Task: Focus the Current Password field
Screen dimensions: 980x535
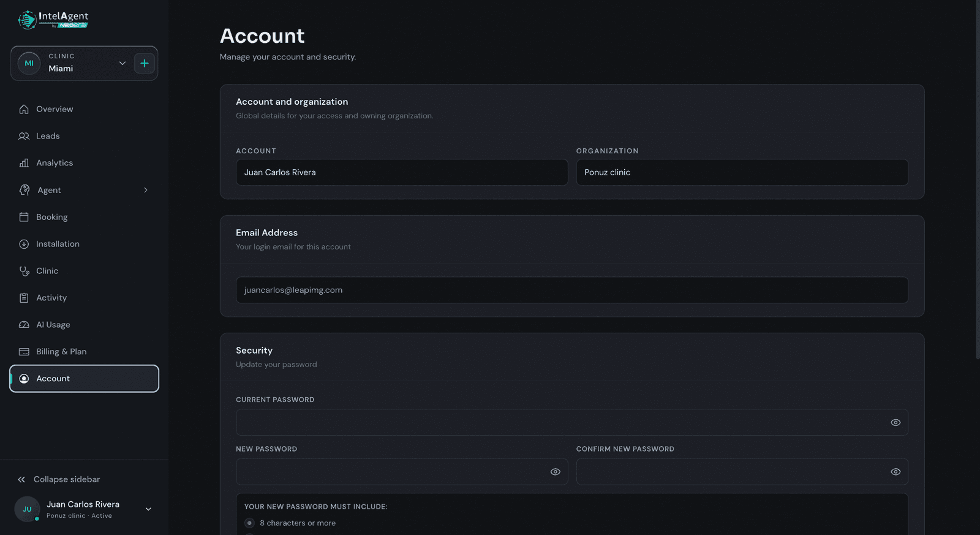Action: [572, 422]
